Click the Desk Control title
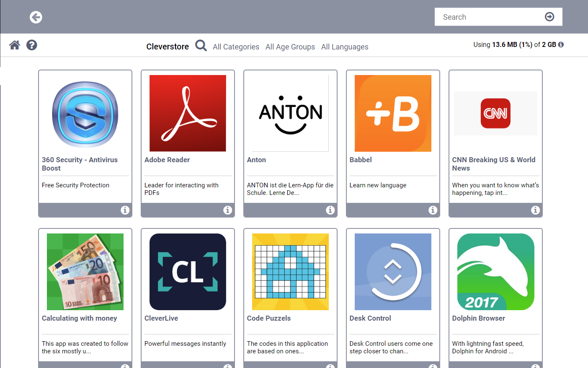This screenshot has width=588, height=368. (370, 318)
